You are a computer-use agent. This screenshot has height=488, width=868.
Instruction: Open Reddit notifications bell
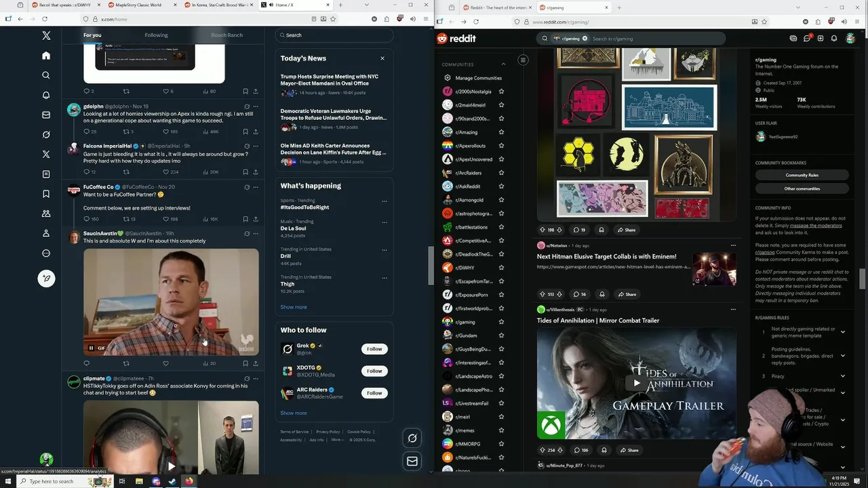coord(834,39)
